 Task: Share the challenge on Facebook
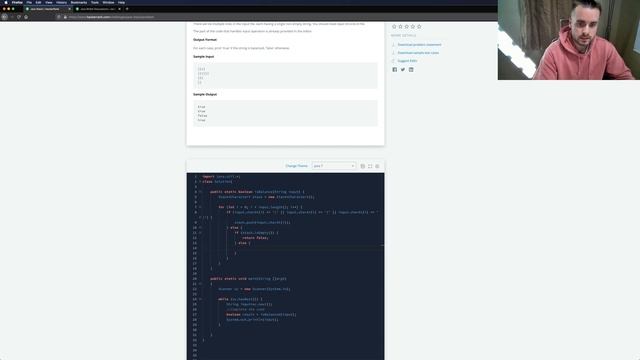coord(395,70)
